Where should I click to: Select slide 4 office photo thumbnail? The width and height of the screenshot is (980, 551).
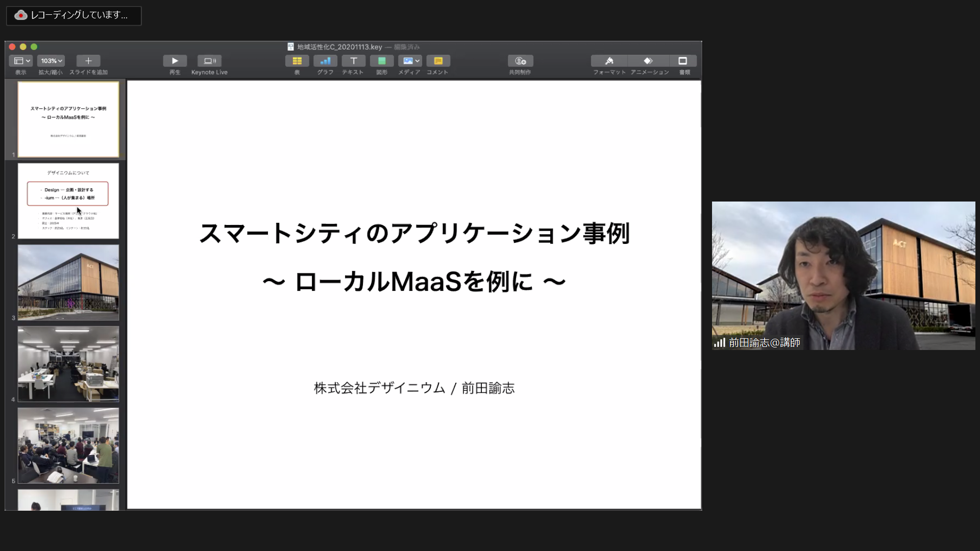68,364
